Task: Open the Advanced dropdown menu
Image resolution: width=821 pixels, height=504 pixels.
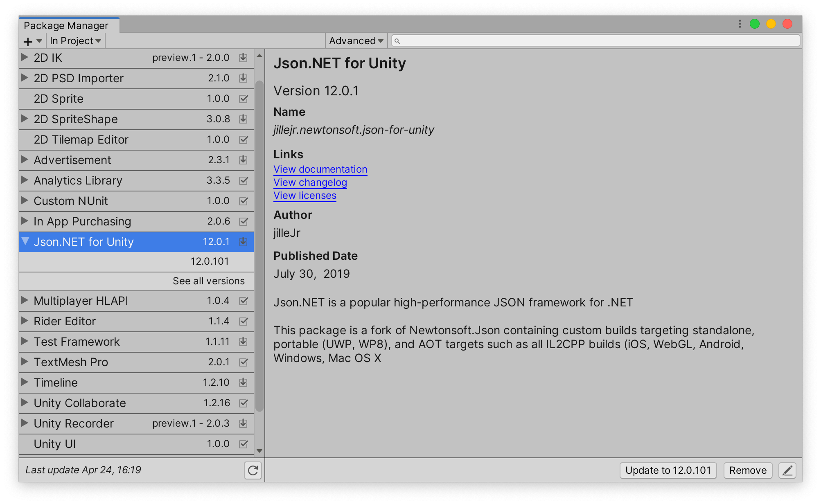Action: [356, 41]
